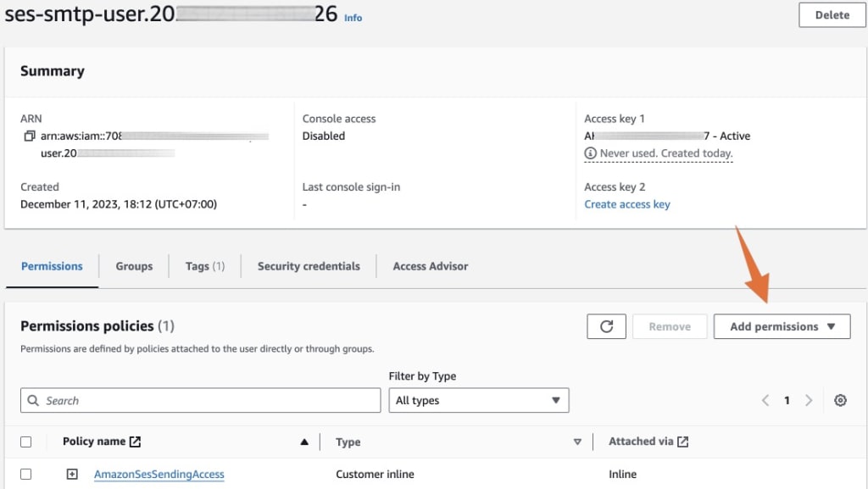Check the AmazonSesSendingAccess row checkbox
Screen dimensions: 868x489
pos(26,474)
